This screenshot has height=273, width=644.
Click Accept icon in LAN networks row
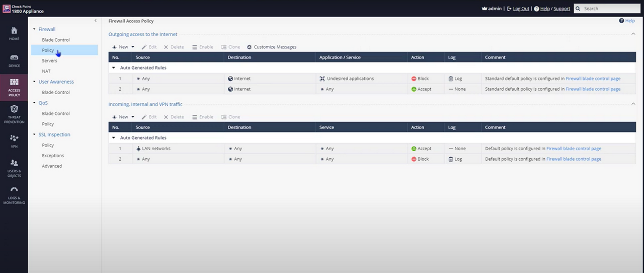(x=414, y=149)
